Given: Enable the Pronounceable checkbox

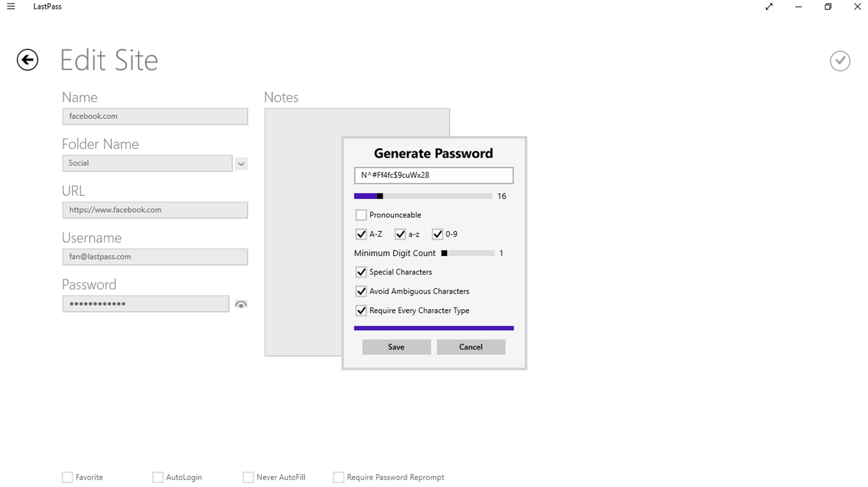Looking at the screenshot, I should [361, 215].
